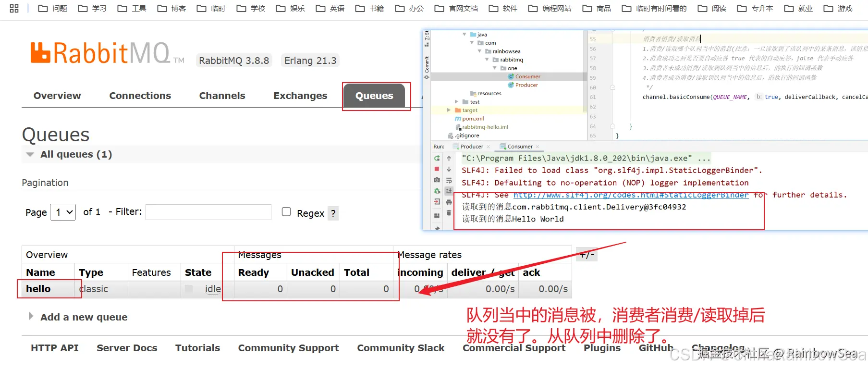Screen dimensions: 868x370
Task: Open the 工具 bookmarks folder
Action: tap(132, 8)
